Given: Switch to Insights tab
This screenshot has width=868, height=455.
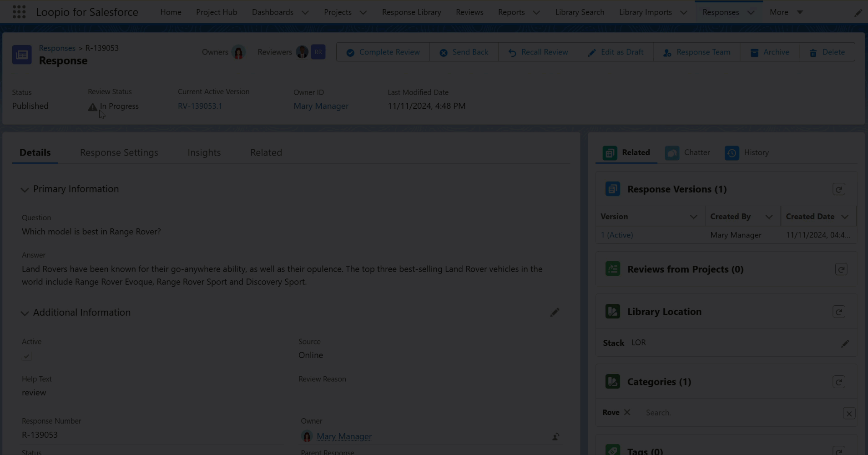Looking at the screenshot, I should 204,152.
